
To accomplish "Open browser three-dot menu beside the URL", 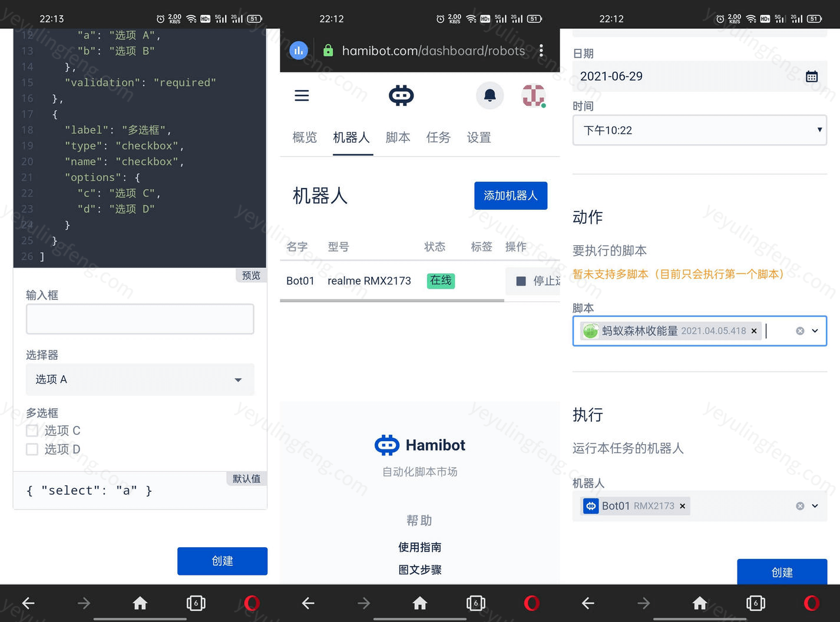I will [x=541, y=51].
